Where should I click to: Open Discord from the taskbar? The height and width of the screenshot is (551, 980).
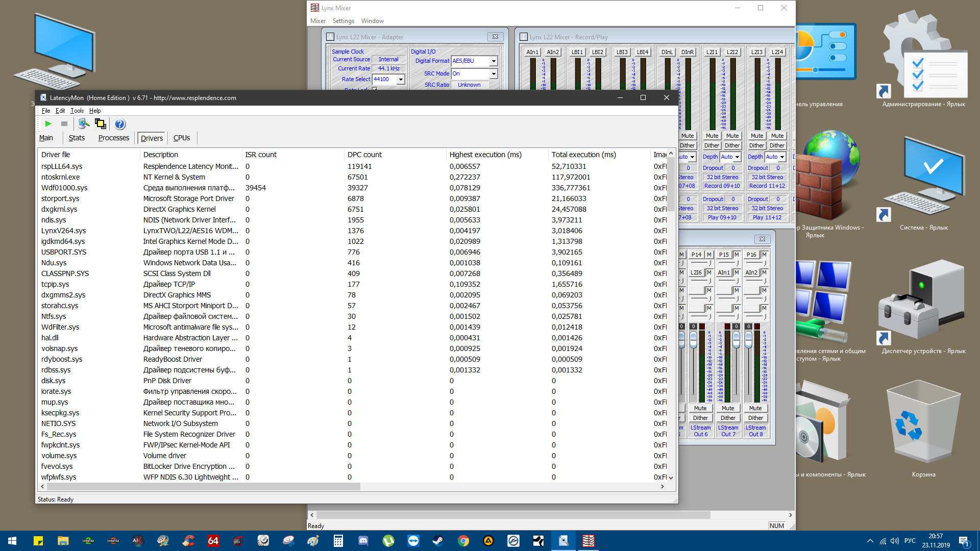[x=363, y=541]
